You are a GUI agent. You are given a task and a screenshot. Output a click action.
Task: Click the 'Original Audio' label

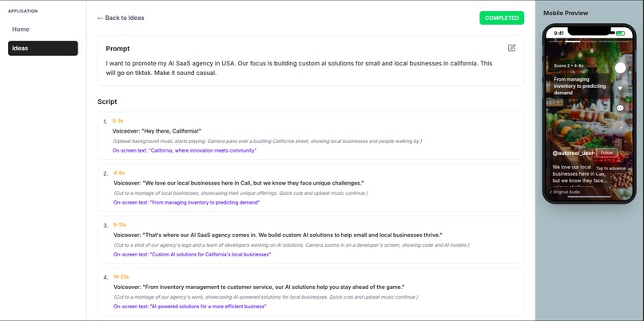click(x=565, y=192)
